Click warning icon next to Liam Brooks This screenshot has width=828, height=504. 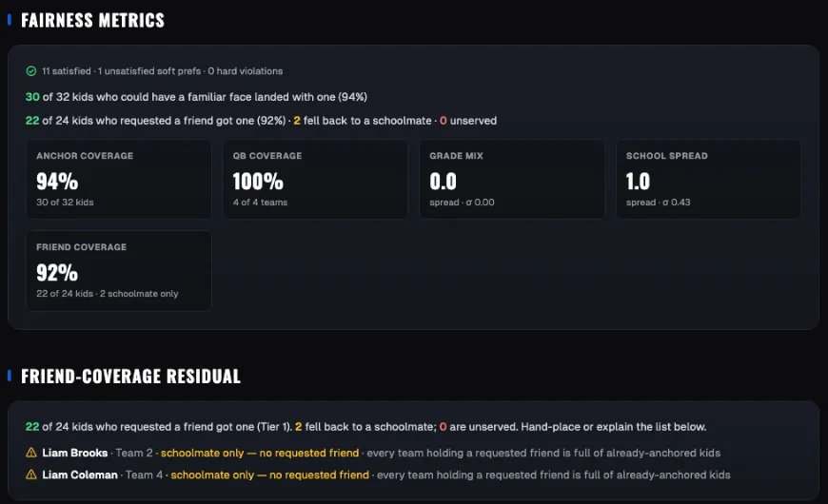(x=31, y=453)
